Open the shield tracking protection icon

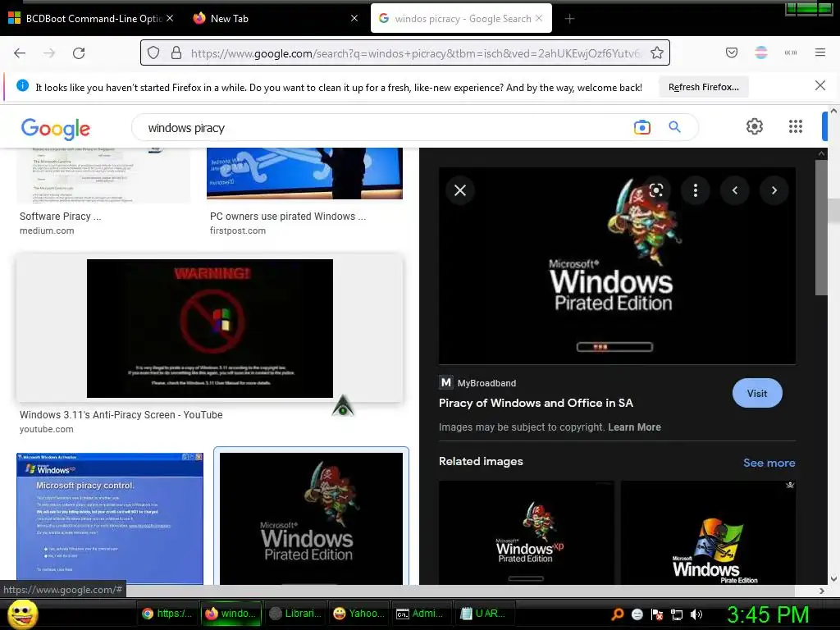tap(153, 52)
